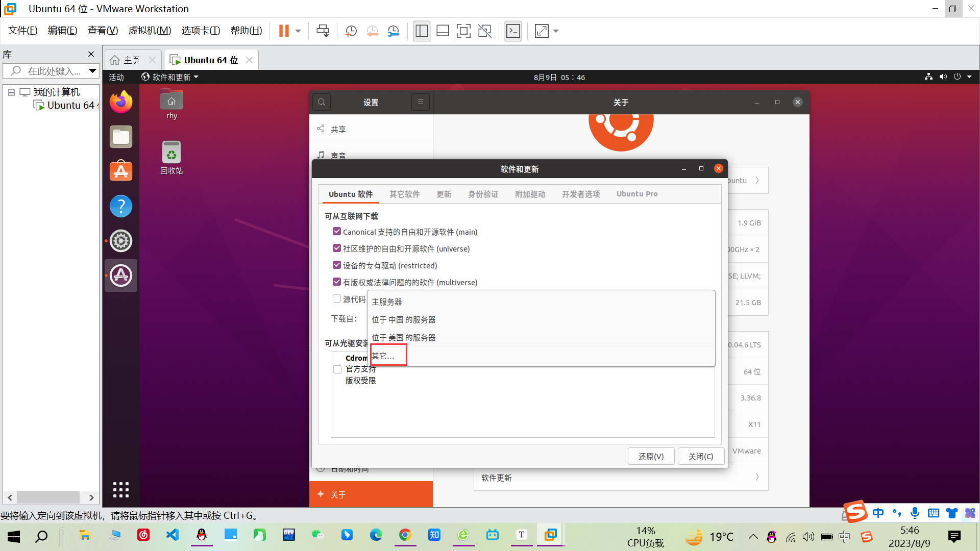Click the stretch guest display icon
This screenshot has height=551, width=980.
542,31
